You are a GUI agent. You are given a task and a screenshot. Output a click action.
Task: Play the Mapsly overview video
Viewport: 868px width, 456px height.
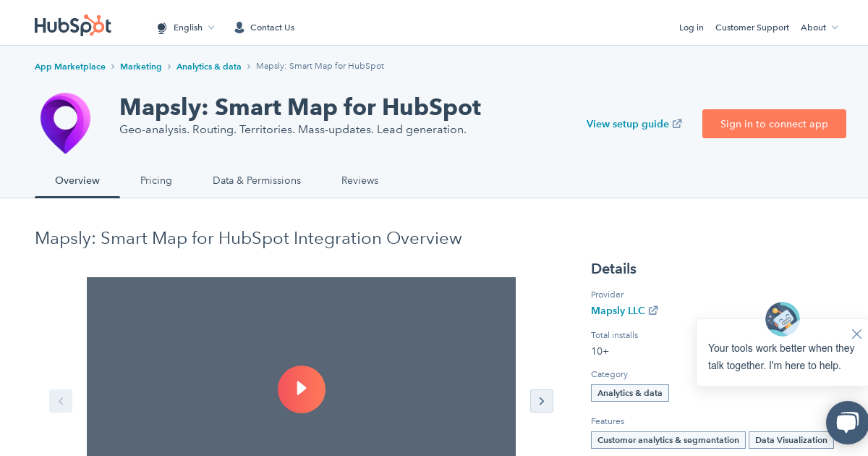pos(302,389)
